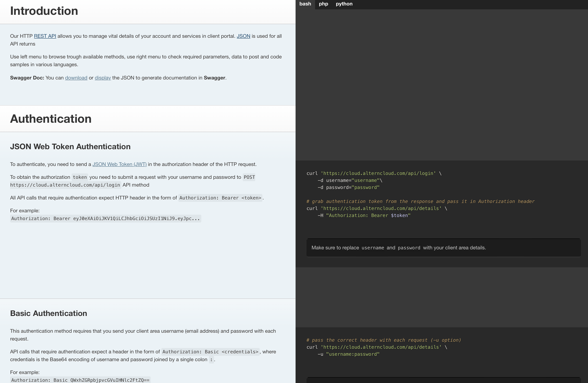
Task: Click the Bearer <token> header code snippet
Action: pyautogui.click(x=220, y=198)
